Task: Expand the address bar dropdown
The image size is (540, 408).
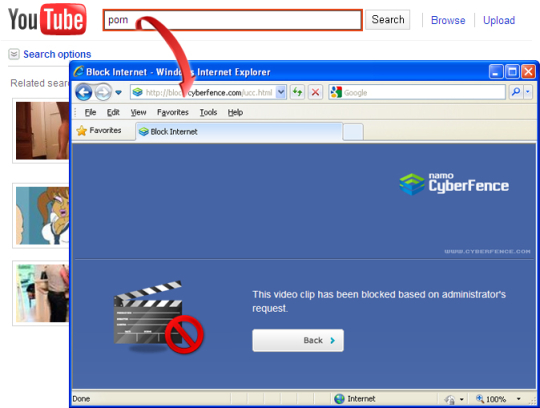Action: pos(281,92)
